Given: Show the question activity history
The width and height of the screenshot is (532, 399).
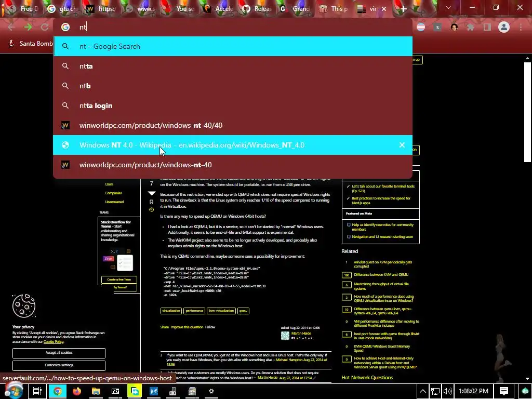Looking at the screenshot, I should 151,210.
